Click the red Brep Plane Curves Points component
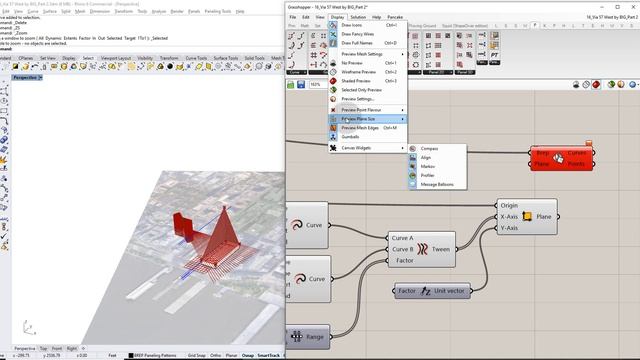The width and height of the screenshot is (640, 360). click(x=561, y=158)
